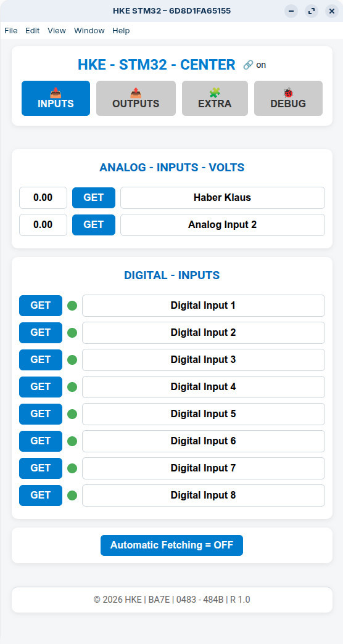Click the green indicator next to Digital Input 4
The image size is (343, 644).
click(72, 387)
